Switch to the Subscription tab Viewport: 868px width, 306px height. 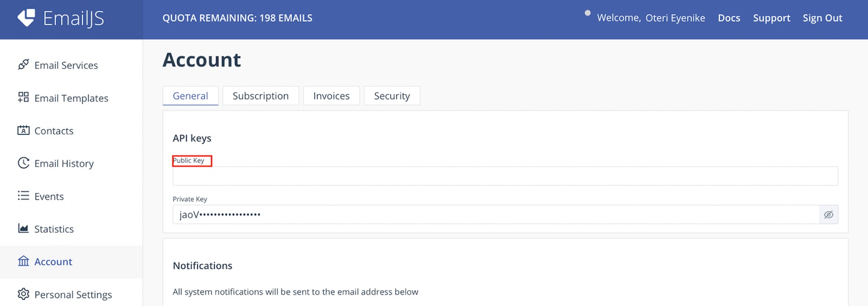(260, 96)
